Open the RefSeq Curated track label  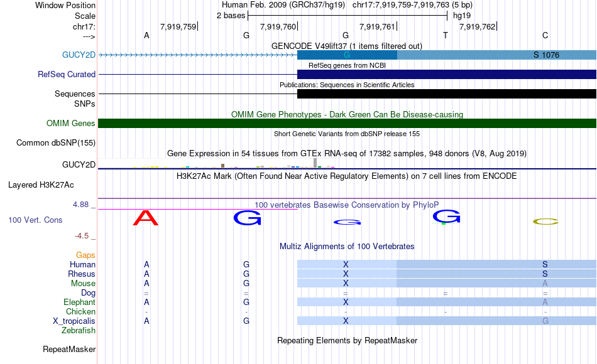click(x=66, y=74)
